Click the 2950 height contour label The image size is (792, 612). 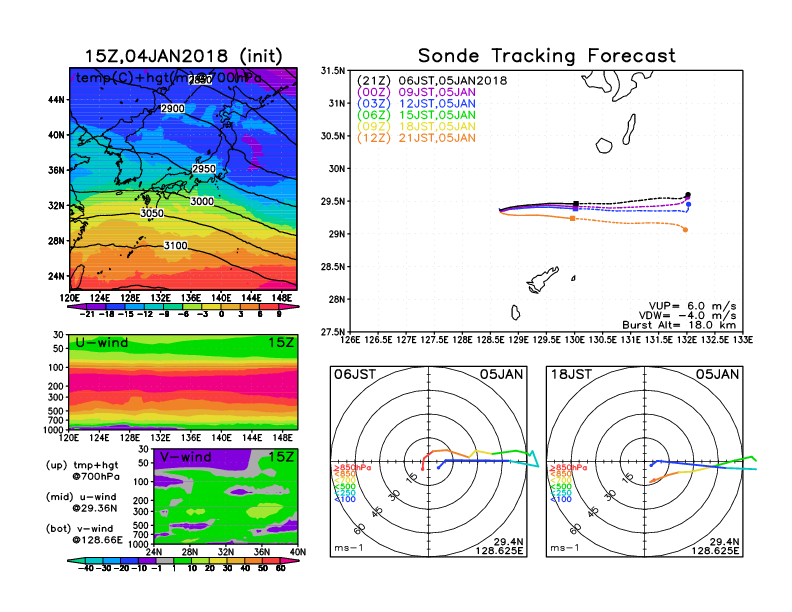tap(204, 169)
